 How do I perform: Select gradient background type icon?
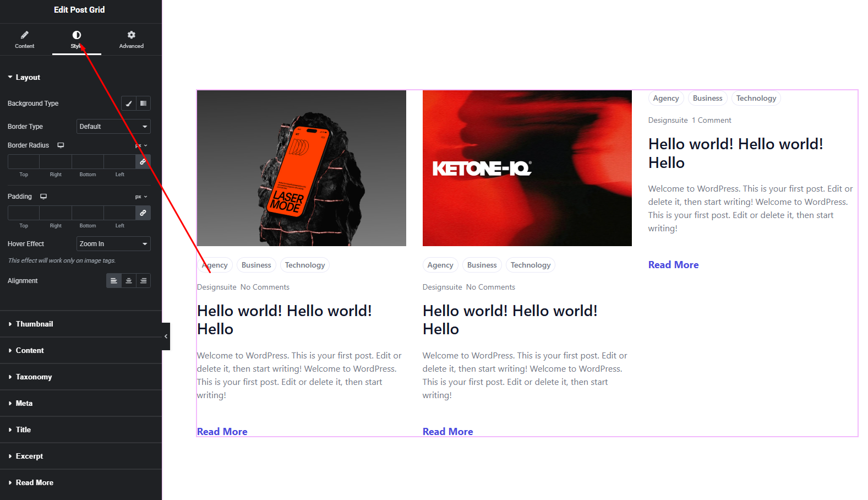point(143,104)
